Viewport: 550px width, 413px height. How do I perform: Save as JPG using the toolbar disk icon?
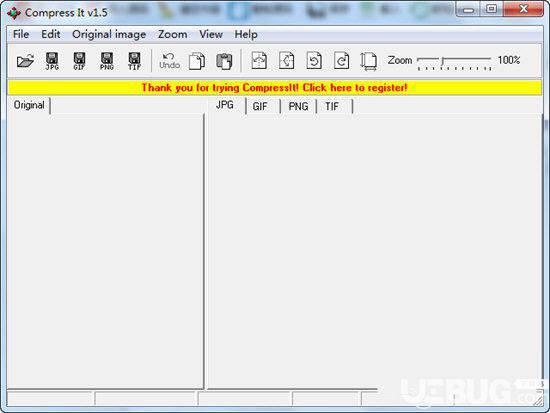(x=52, y=61)
